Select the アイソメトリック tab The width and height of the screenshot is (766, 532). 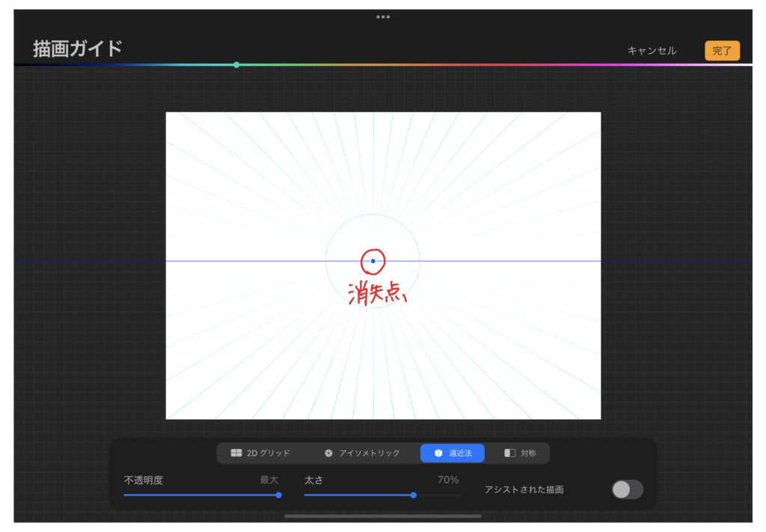point(362,453)
